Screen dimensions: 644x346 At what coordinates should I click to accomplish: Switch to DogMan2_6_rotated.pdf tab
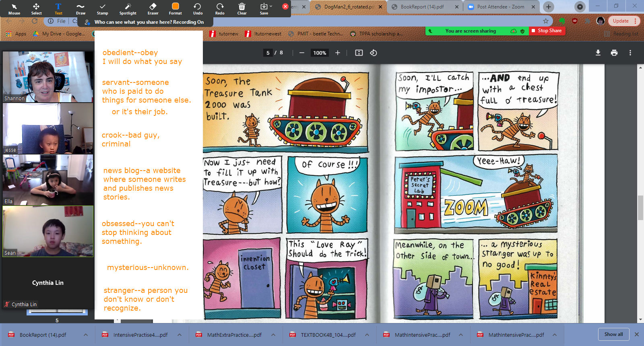(x=349, y=7)
